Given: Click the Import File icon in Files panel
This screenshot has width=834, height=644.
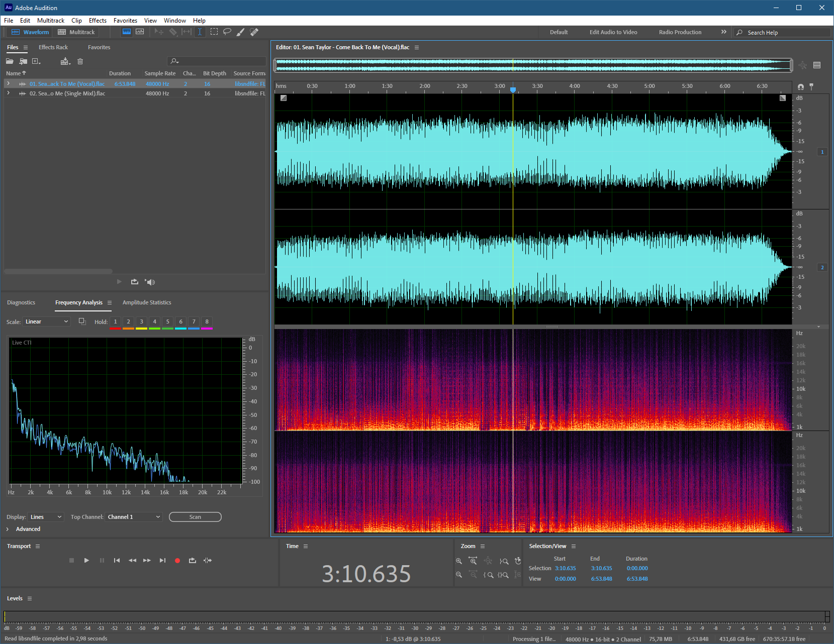Looking at the screenshot, I should (23, 61).
